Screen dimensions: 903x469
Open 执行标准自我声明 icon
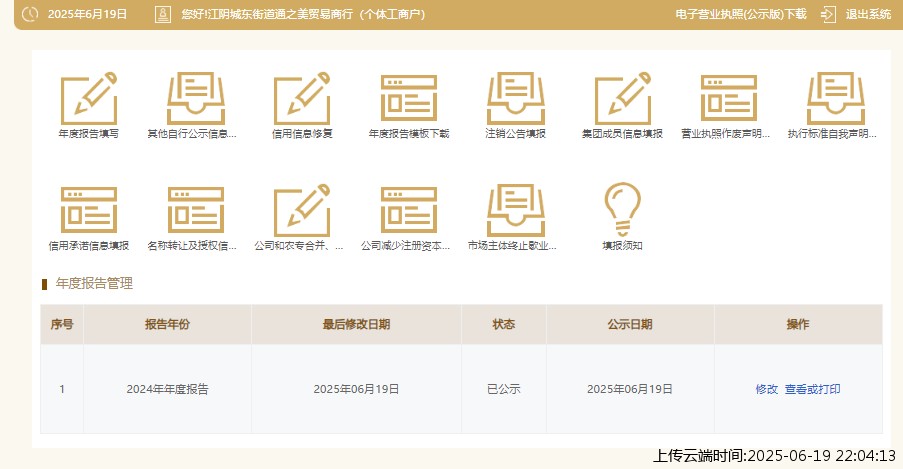tap(836, 99)
